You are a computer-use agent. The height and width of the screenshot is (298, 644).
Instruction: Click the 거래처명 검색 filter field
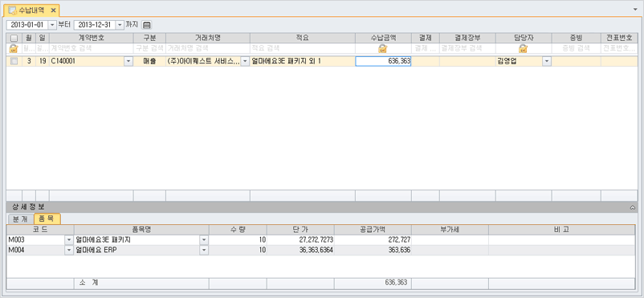(x=208, y=48)
